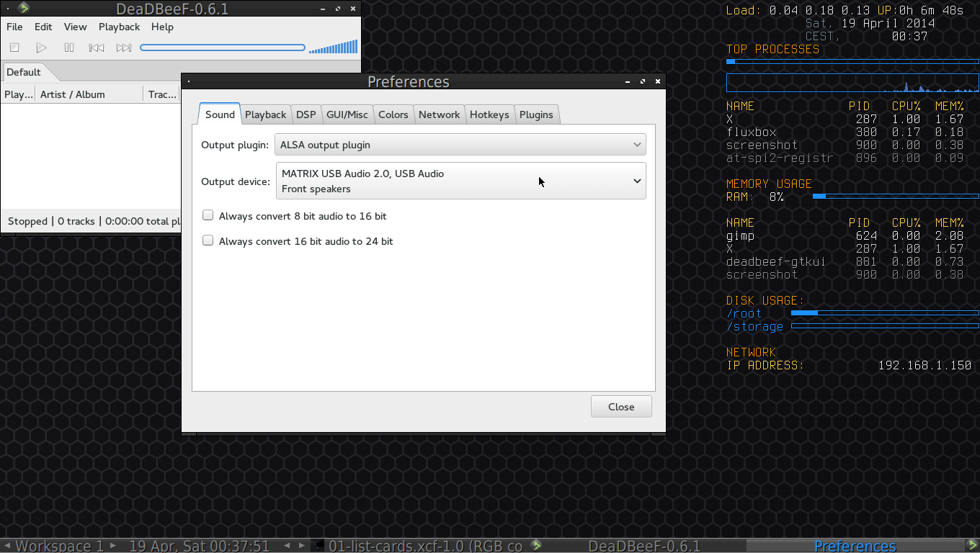
Task: Click the DeaDBeeF title bar app icon
Action: click(24, 9)
